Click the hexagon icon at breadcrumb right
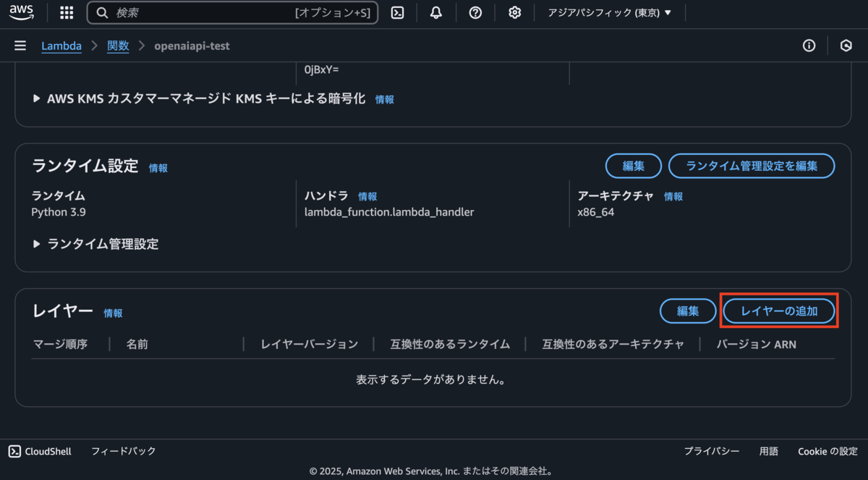 coord(846,46)
